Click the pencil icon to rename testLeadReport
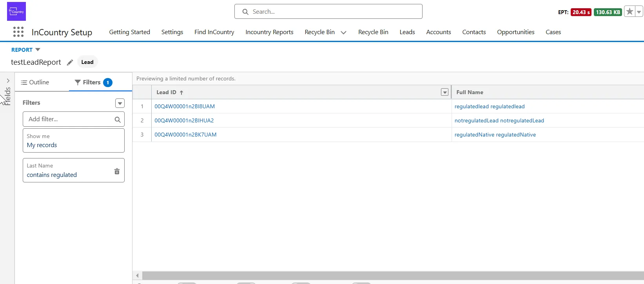644x284 pixels. (x=70, y=62)
